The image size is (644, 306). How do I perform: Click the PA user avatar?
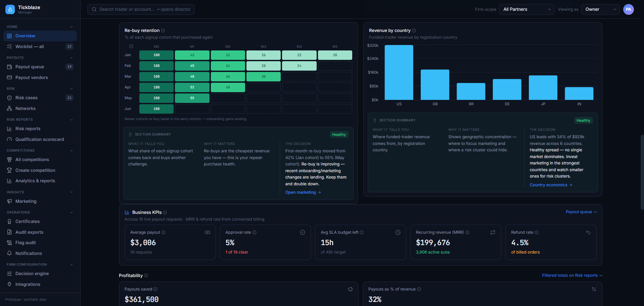(629, 9)
